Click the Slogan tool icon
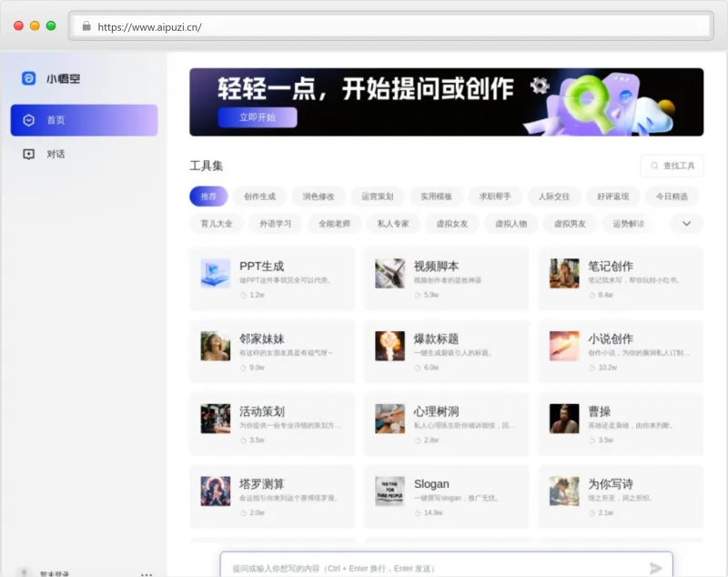The image size is (728, 577). 390,491
